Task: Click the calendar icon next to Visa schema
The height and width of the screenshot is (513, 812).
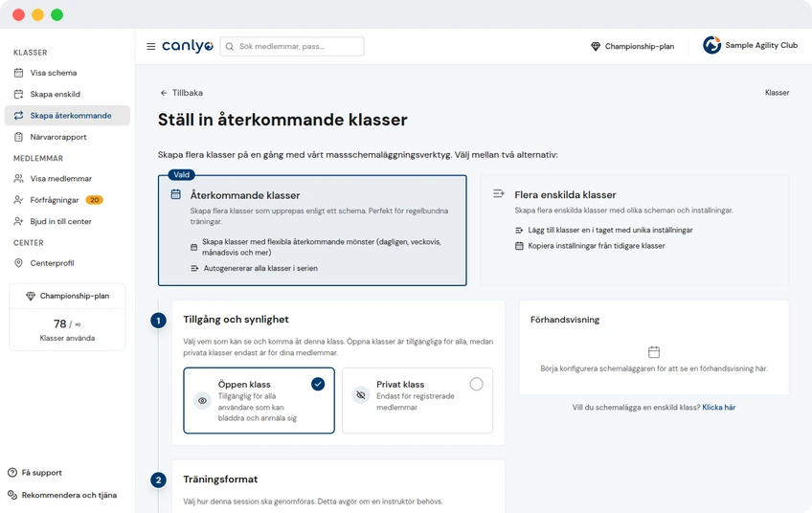Action: pyautogui.click(x=18, y=73)
